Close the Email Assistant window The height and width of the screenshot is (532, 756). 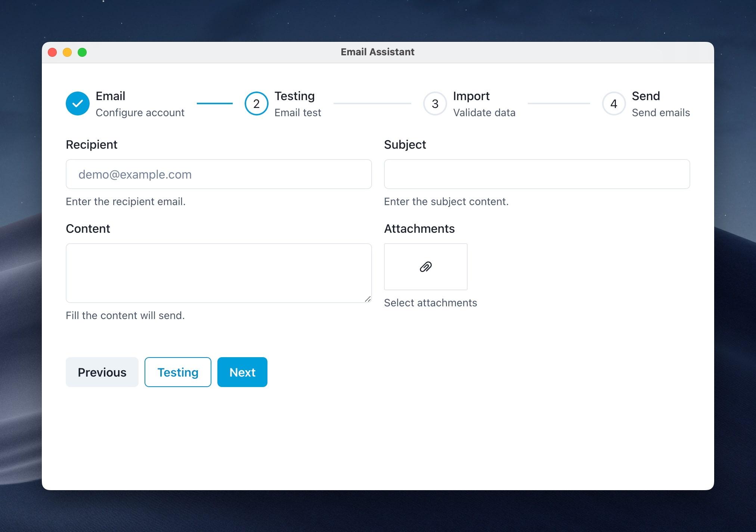52,52
